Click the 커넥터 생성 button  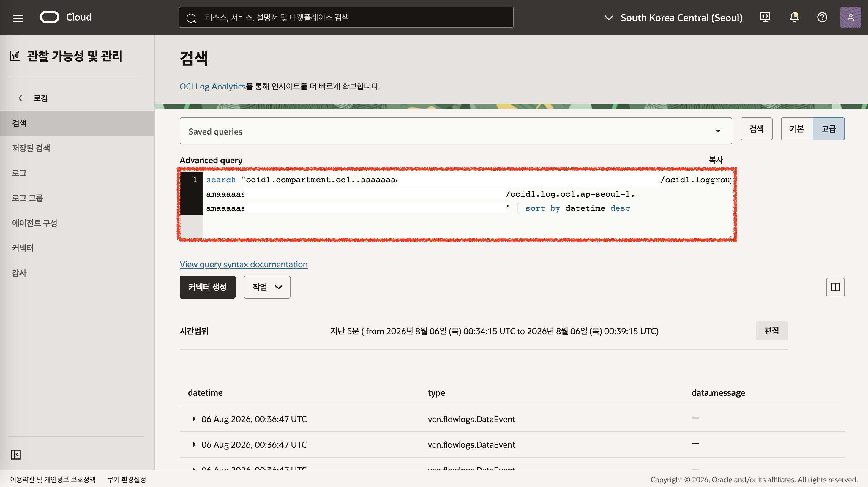click(207, 287)
